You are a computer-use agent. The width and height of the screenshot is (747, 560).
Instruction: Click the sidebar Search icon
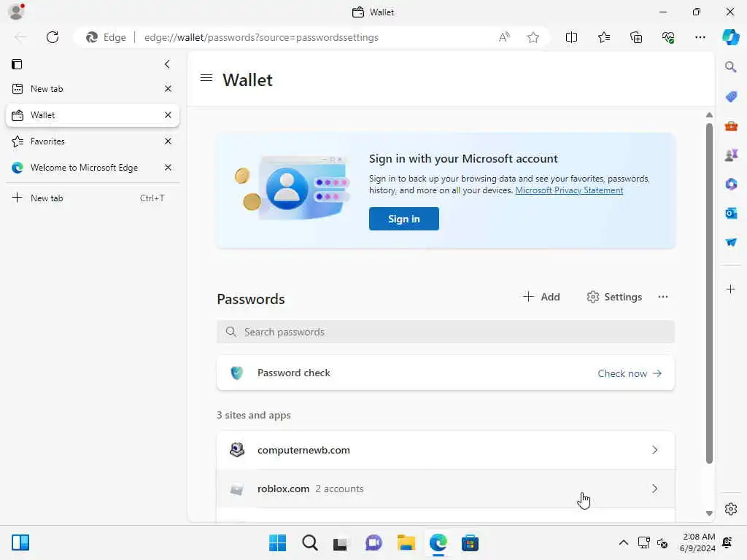(x=730, y=66)
